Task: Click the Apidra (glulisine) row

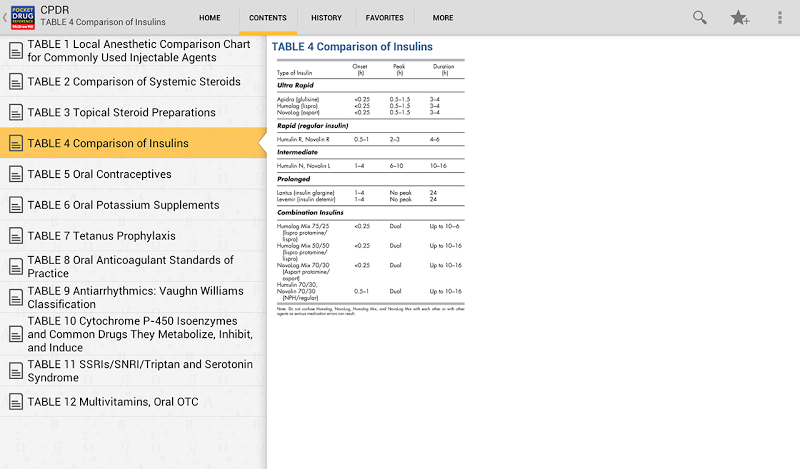Action: [x=370, y=100]
